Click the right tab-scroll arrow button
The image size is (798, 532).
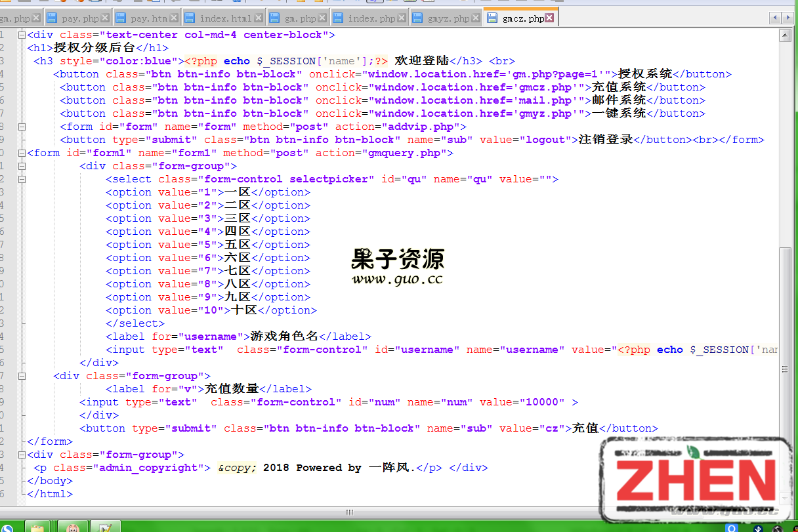click(787, 18)
